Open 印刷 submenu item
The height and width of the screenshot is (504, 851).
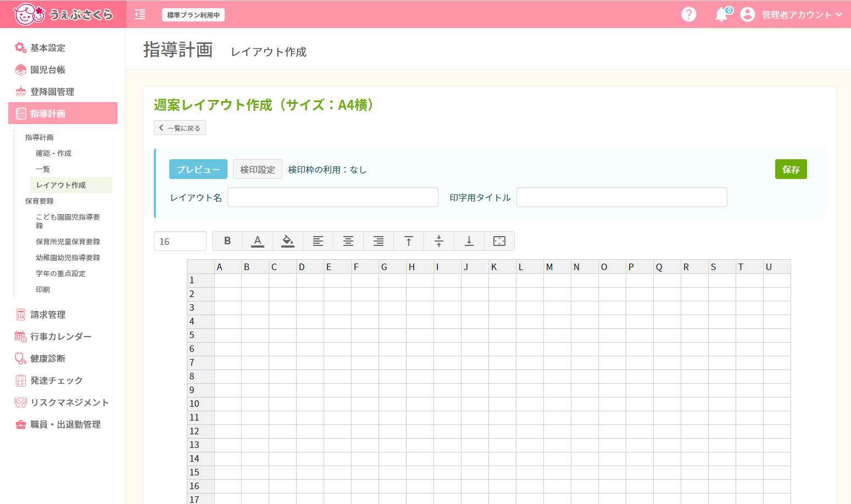43,289
